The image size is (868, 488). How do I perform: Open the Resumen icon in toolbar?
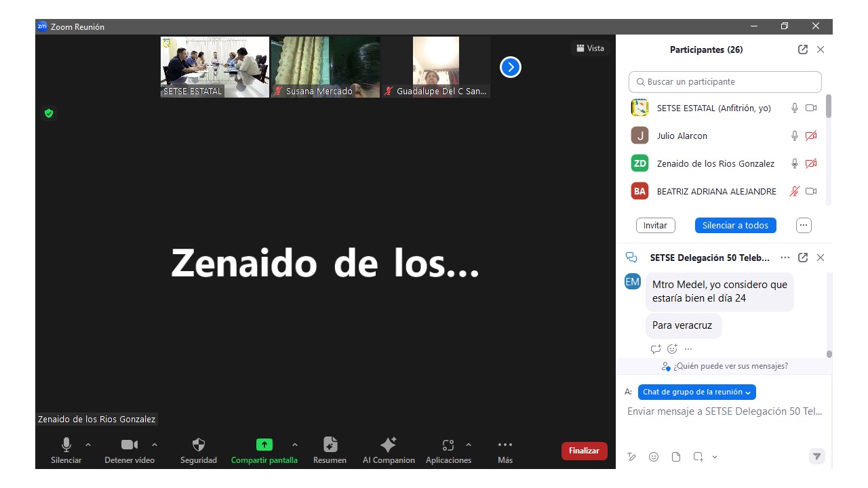pos(330,445)
